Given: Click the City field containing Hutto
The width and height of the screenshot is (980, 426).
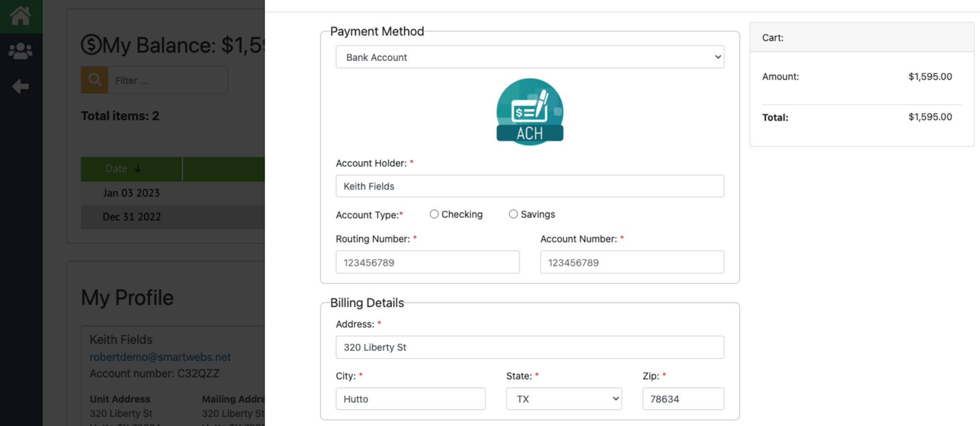Looking at the screenshot, I should 411,399.
